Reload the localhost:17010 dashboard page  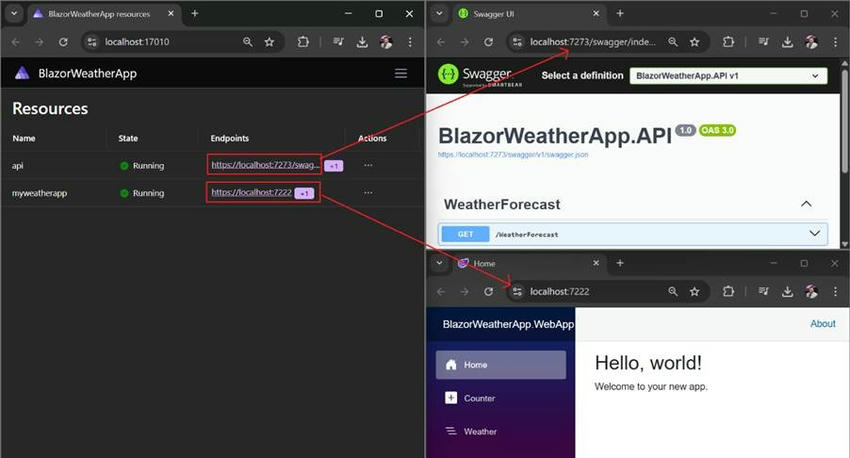coord(63,42)
